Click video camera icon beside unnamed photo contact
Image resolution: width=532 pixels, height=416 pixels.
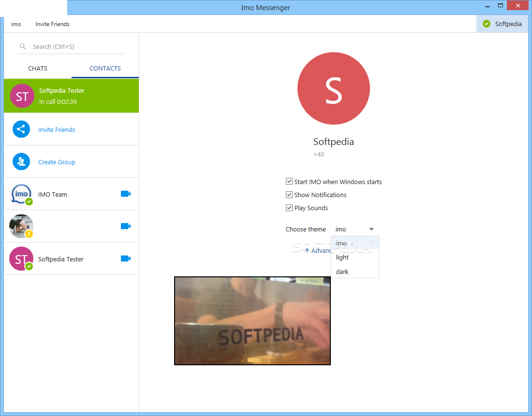126,226
